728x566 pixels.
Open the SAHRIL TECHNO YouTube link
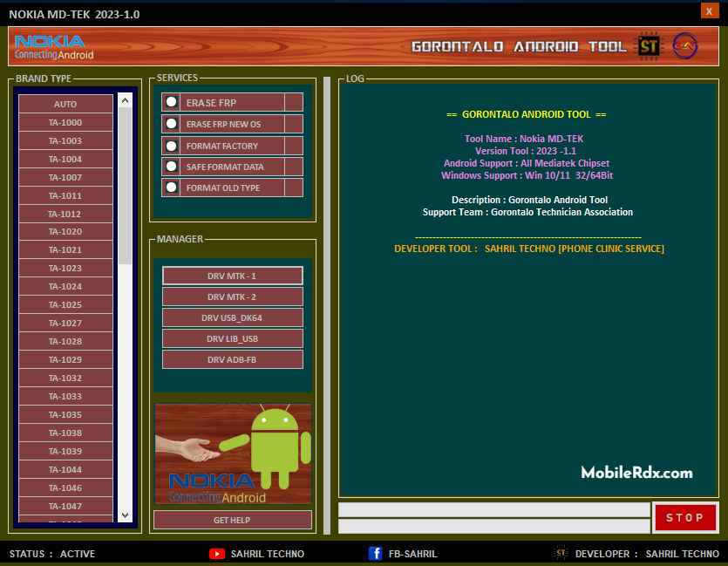pos(268,554)
